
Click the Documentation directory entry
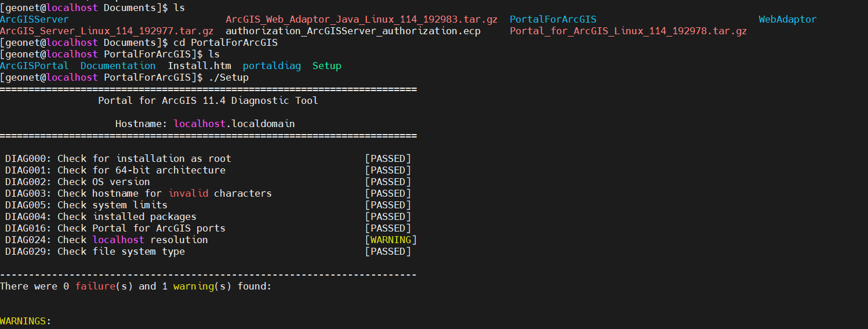(x=118, y=66)
